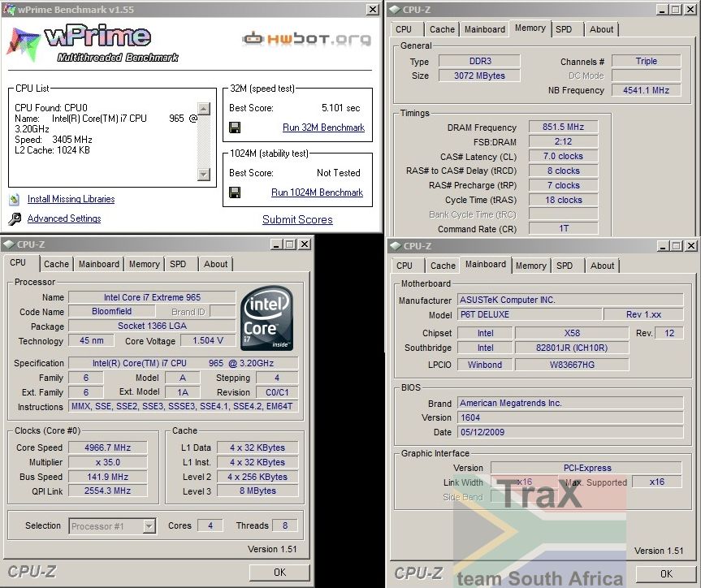Click the floppy save icon for 32M score

coord(235,128)
